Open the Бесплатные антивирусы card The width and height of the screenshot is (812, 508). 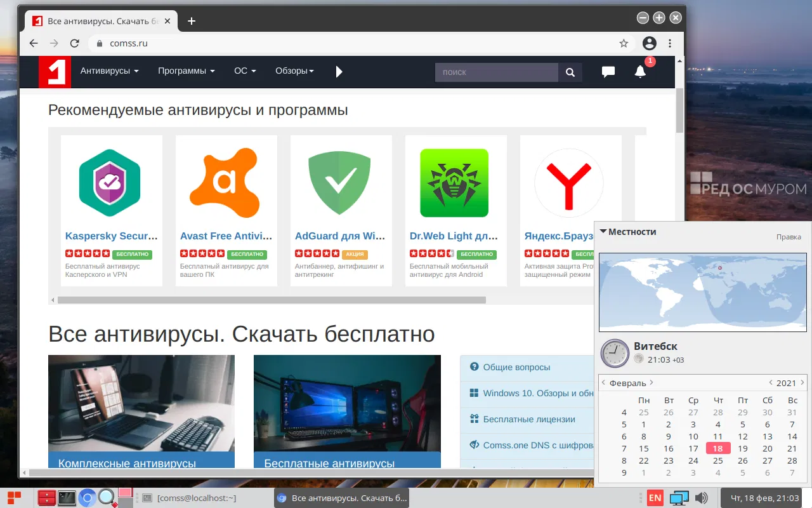[347, 411]
